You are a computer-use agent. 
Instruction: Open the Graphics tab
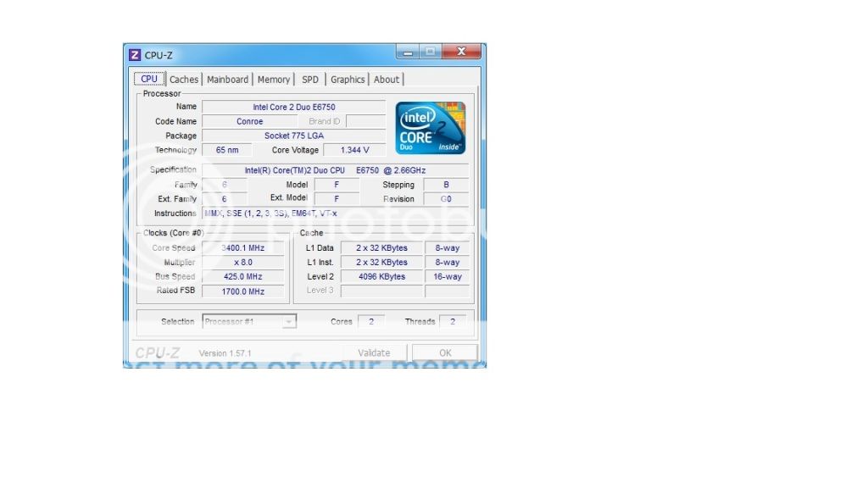click(x=348, y=79)
